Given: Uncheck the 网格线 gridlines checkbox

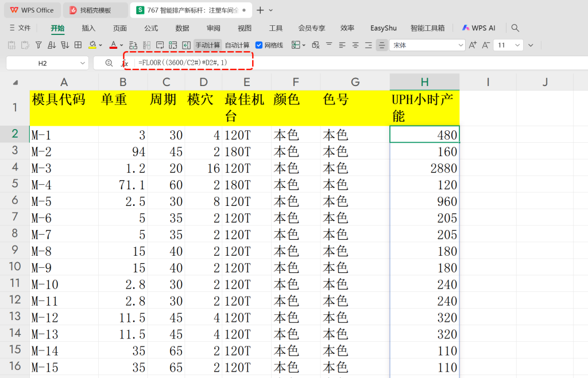Looking at the screenshot, I should 259,45.
